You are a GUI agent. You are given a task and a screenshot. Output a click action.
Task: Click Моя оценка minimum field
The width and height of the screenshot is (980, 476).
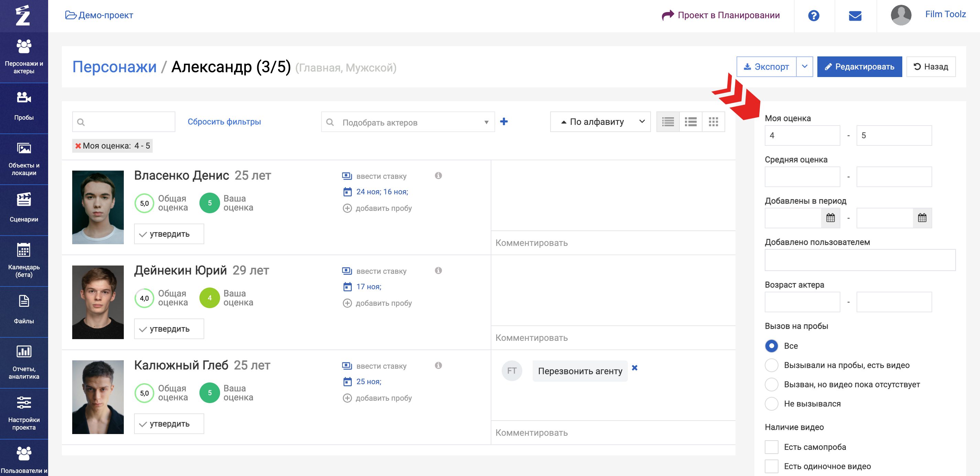tap(802, 136)
